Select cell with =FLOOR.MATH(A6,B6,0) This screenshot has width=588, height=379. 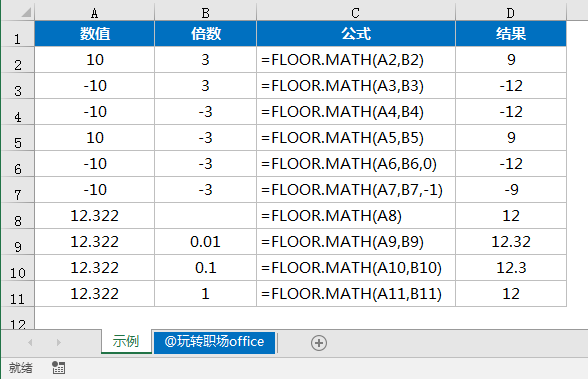pyautogui.click(x=356, y=163)
